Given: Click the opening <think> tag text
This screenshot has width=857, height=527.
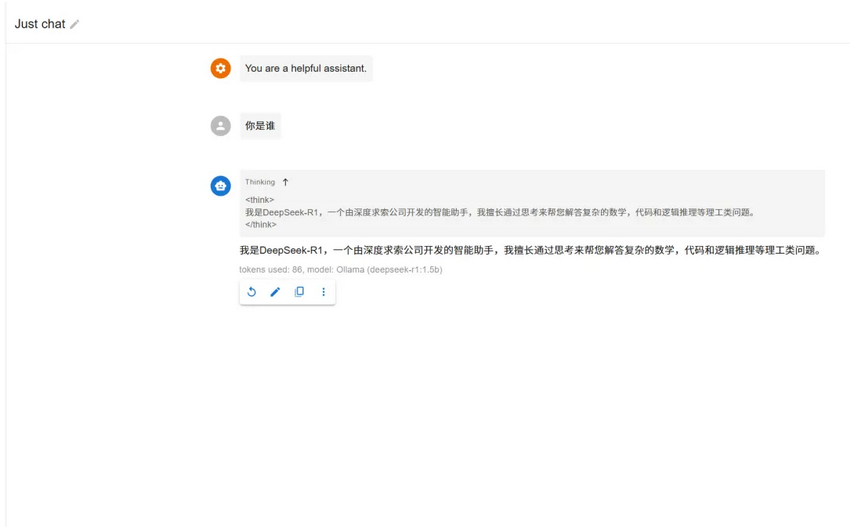Looking at the screenshot, I should click(260, 200).
